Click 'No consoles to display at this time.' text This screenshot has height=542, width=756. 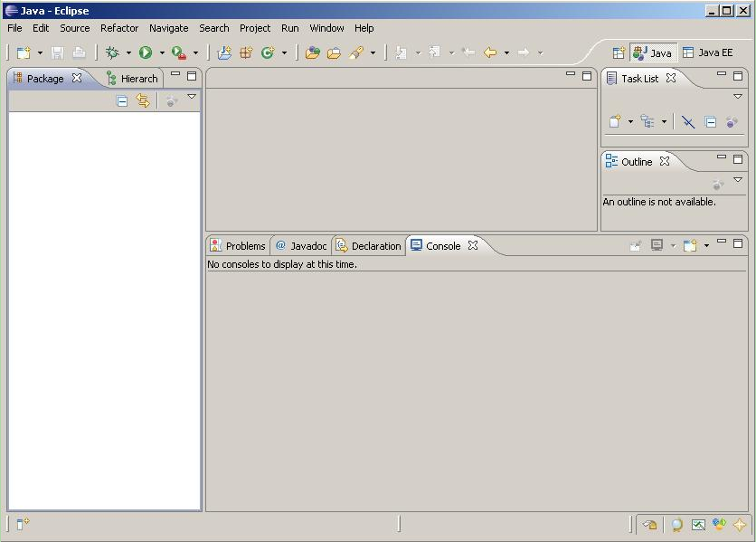coord(282,264)
